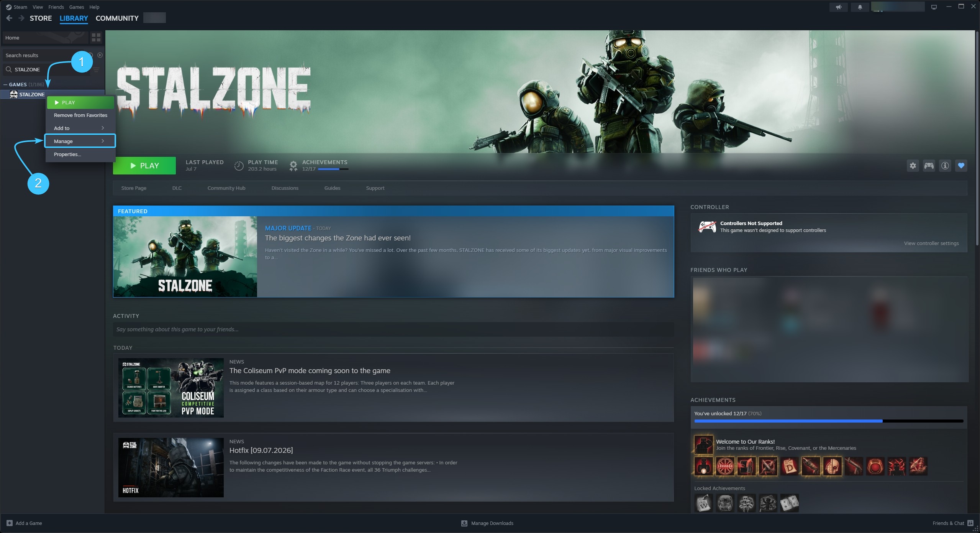Go back with the navigation arrow
Image resolution: width=980 pixels, height=533 pixels.
(x=10, y=18)
